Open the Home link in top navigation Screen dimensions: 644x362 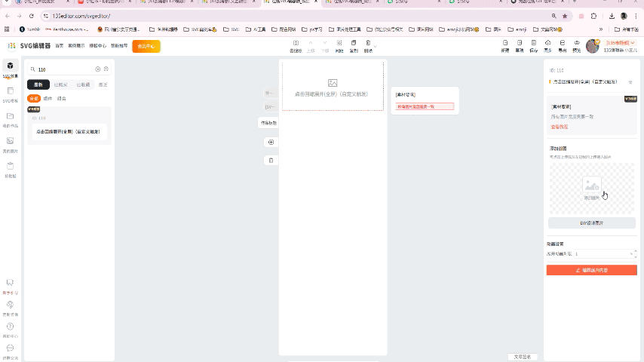60,46
